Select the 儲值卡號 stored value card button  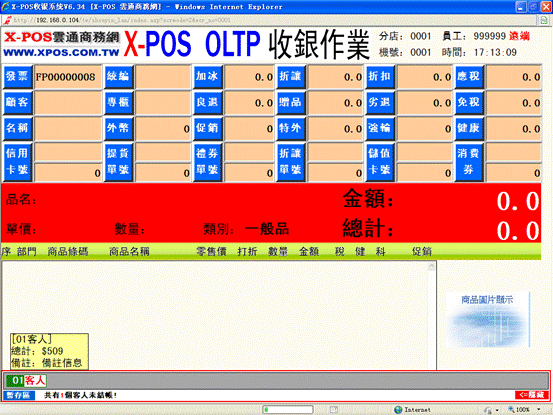[379, 162]
